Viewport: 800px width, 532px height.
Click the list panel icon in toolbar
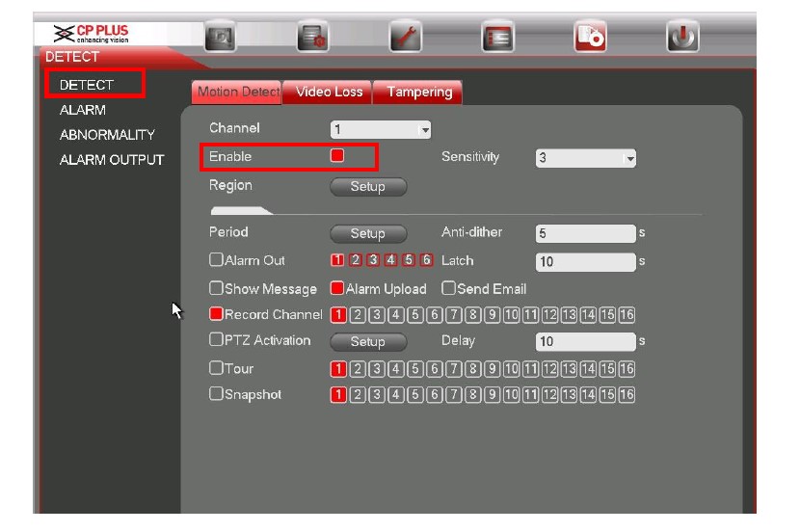(x=497, y=37)
